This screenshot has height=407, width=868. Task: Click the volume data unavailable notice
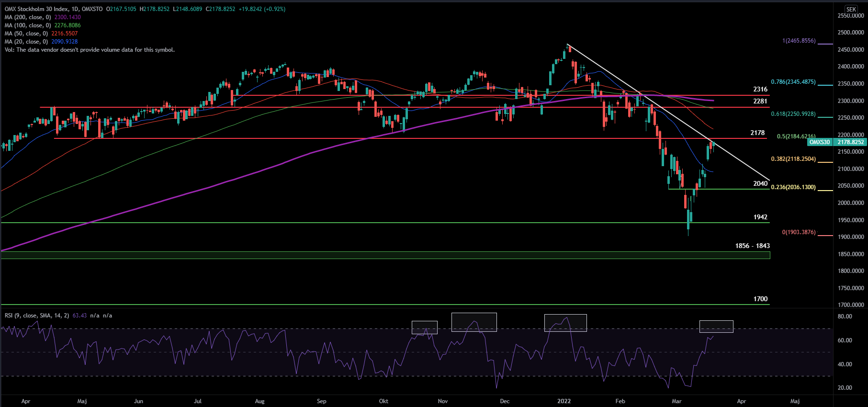pyautogui.click(x=90, y=50)
